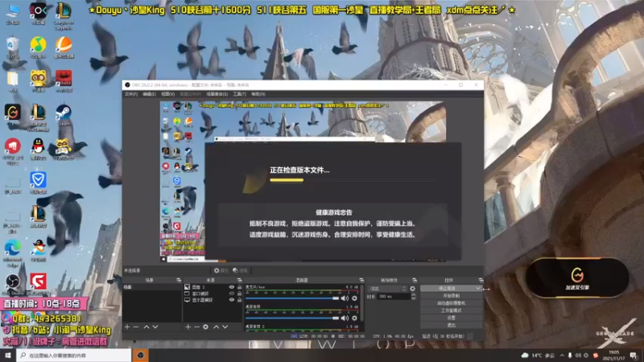Toggle visibility of 窗口捕获 source

click(232, 294)
